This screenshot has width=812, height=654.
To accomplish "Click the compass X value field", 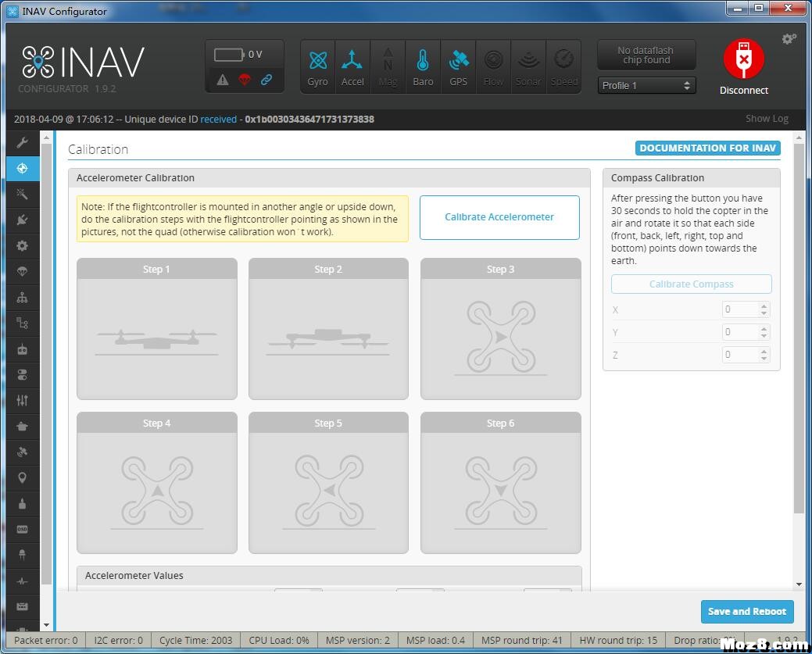I will [746, 309].
